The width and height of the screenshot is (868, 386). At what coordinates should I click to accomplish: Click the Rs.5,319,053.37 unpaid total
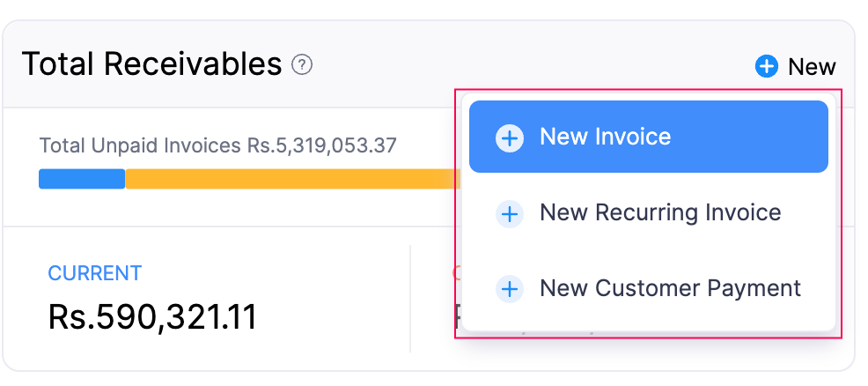321,145
